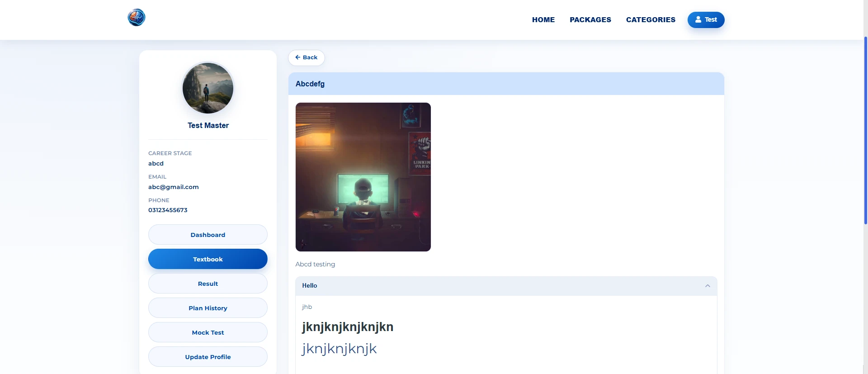Click the jhb text in Hello section
The image size is (868, 374).
[307, 307]
